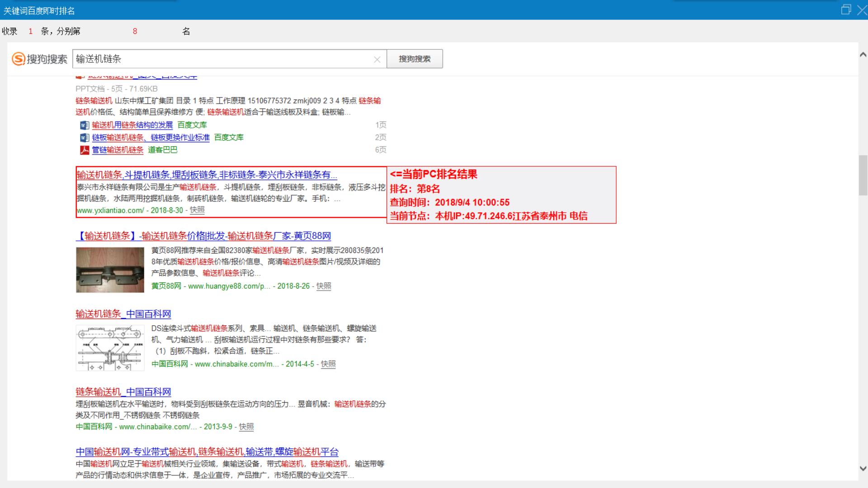The image size is (868, 488).
Task: Click the 当前节点 本机IP text line
Action: pos(489,216)
